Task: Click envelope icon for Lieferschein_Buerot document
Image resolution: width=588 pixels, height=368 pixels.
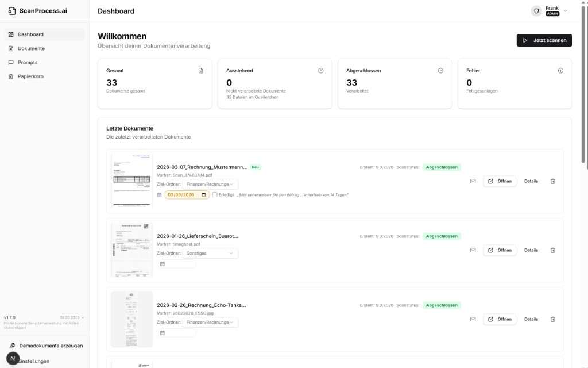Action: tap(473, 250)
